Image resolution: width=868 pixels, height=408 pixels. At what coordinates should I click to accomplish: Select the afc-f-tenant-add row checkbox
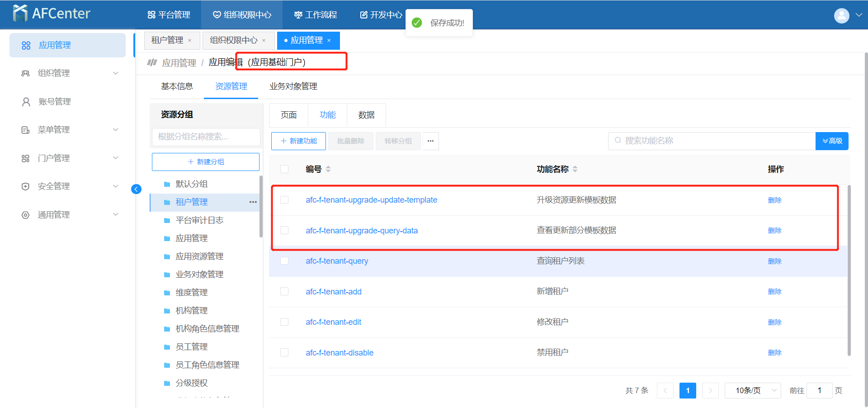click(284, 292)
